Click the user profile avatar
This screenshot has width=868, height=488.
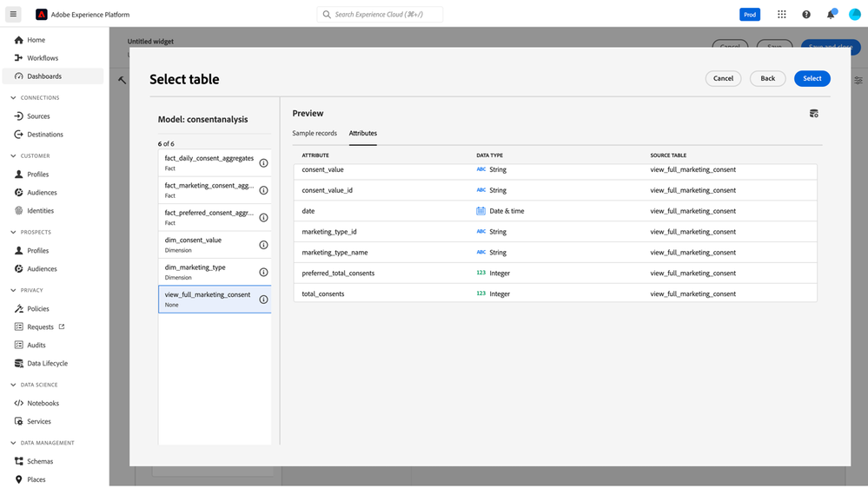[x=854, y=15]
